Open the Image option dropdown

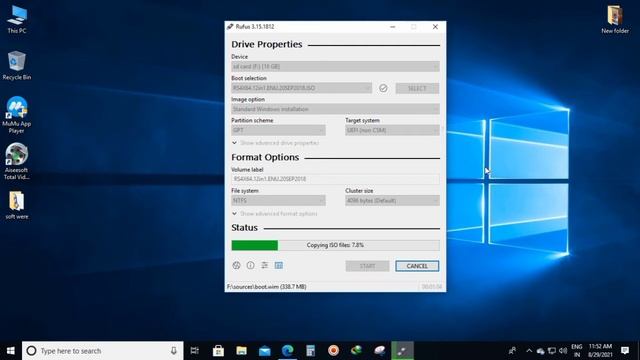click(335, 109)
